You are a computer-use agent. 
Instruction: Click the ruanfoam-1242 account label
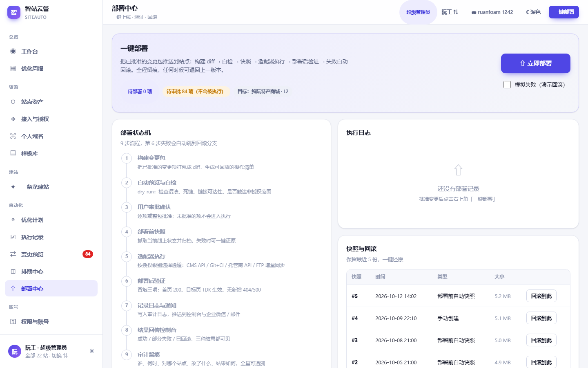[x=492, y=12]
